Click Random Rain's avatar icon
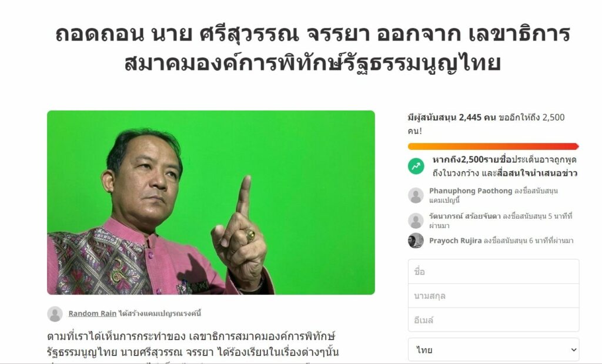 (x=55, y=314)
